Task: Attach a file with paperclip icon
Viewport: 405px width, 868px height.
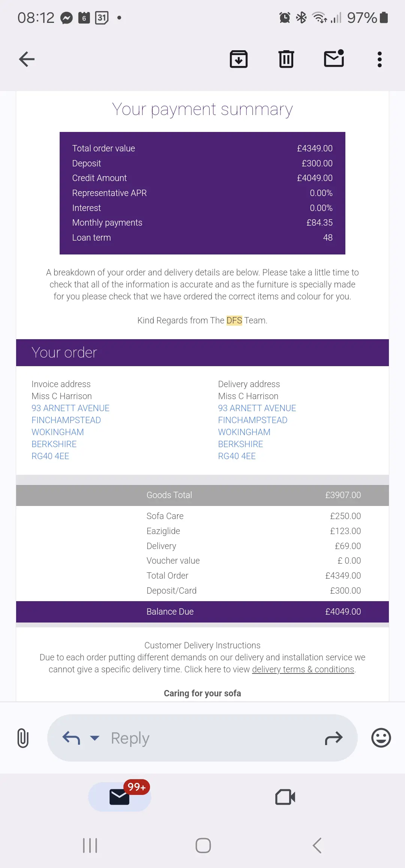Action: (x=23, y=738)
